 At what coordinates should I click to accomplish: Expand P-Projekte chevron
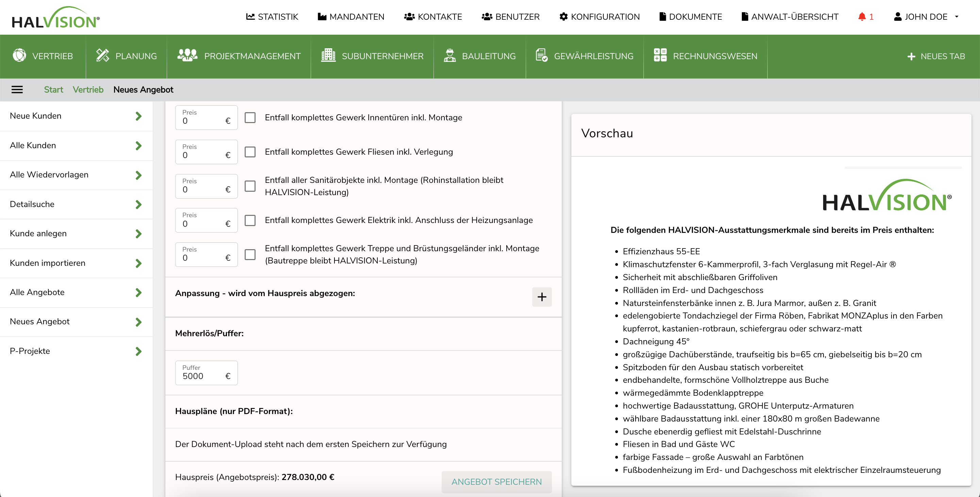point(138,352)
